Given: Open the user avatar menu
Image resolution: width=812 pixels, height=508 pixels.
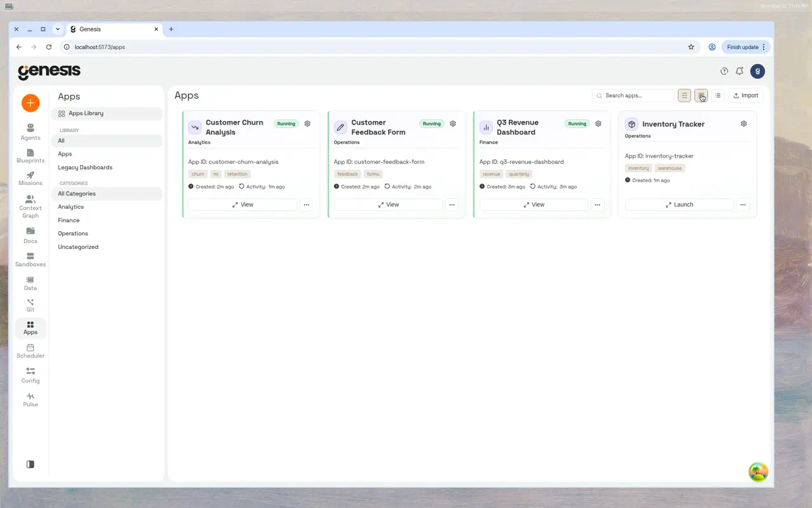Looking at the screenshot, I should 757,71.
